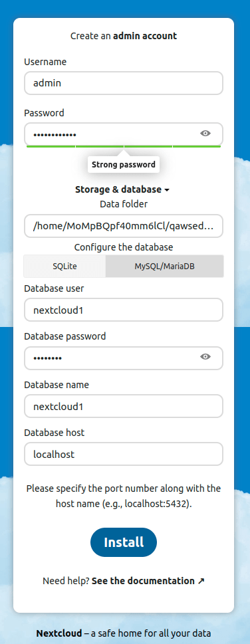Click the external arrow icon after documentation

tap(201, 581)
